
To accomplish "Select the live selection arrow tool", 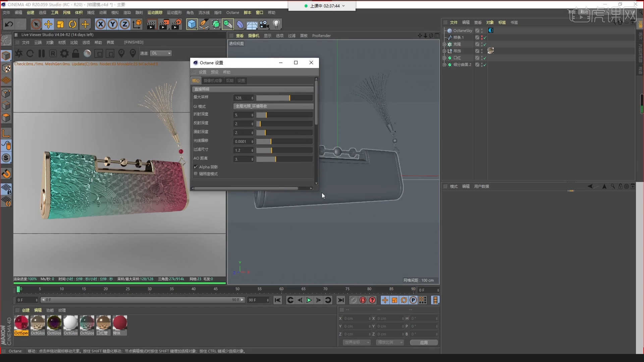I will 36,24.
